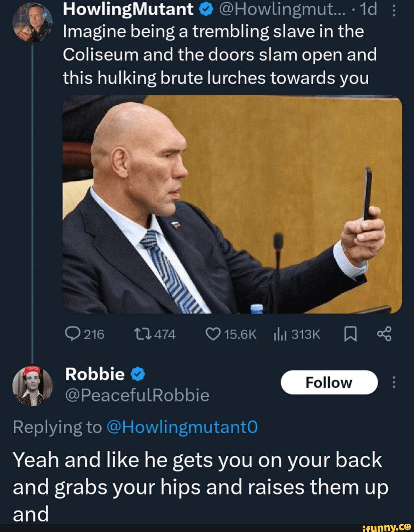Image resolution: width=414 pixels, height=532 pixels.
Task: Click Robbie's blue verified checkmark
Action: click(x=138, y=374)
